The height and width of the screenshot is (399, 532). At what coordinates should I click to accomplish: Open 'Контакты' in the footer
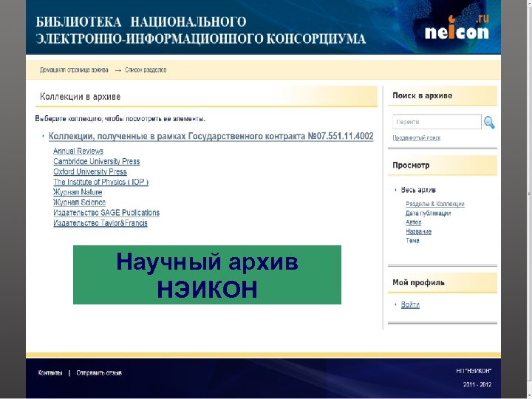(50, 373)
